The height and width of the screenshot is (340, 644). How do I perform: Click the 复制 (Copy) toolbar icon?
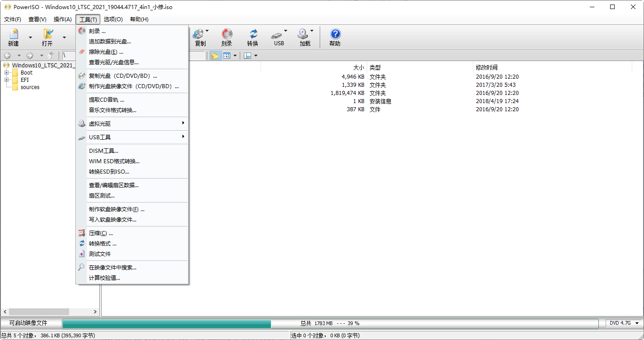click(200, 36)
